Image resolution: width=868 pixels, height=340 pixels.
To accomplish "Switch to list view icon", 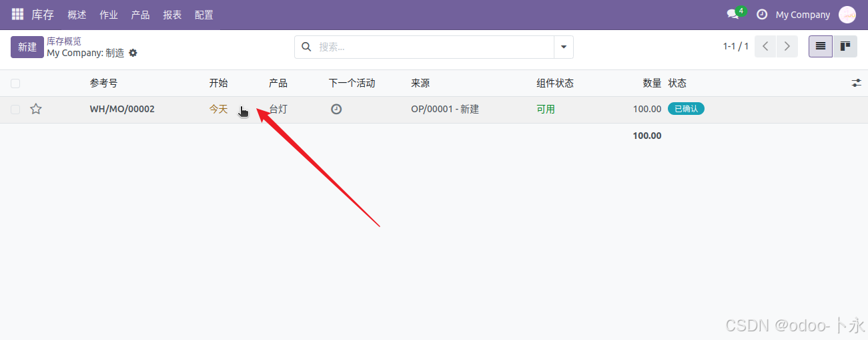I will pos(821,47).
